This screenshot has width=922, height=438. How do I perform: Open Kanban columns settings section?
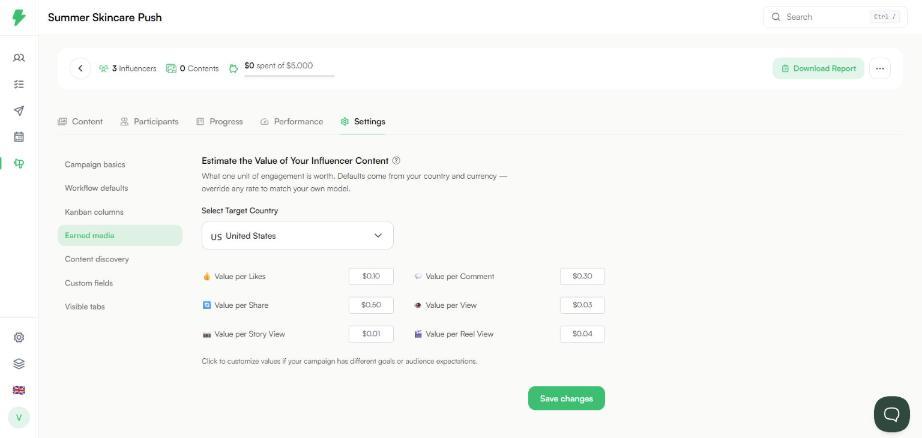pos(120,212)
